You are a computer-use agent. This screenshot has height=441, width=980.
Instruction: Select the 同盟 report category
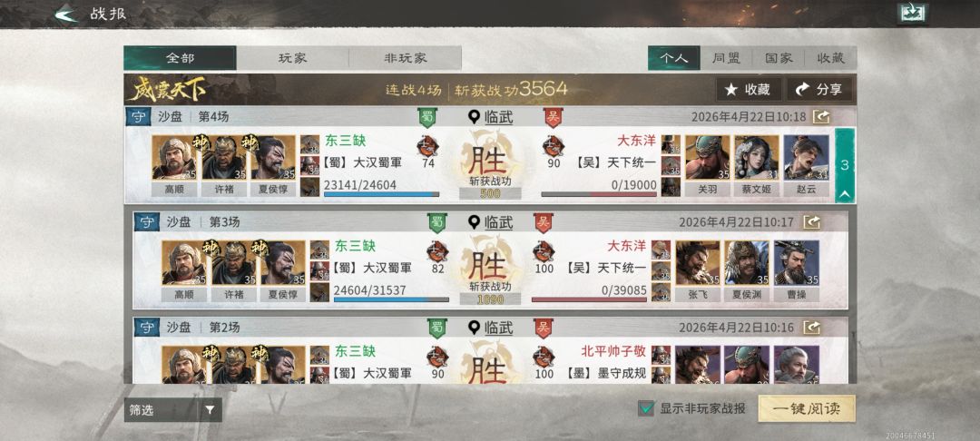pyautogui.click(x=726, y=58)
